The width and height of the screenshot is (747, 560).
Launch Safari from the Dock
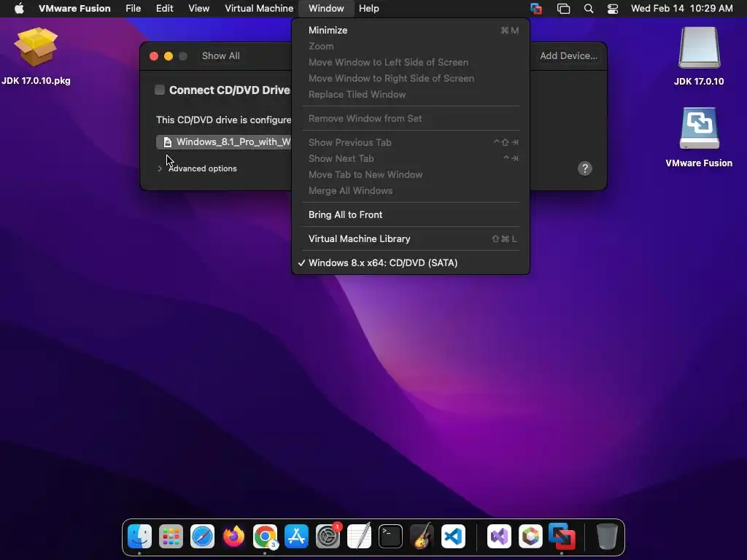(x=203, y=536)
